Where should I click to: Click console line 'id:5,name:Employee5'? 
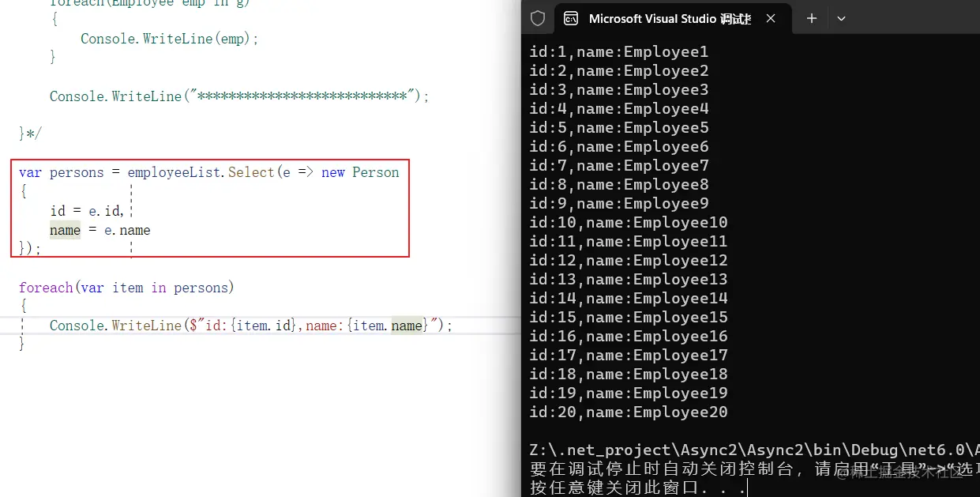[x=619, y=128]
